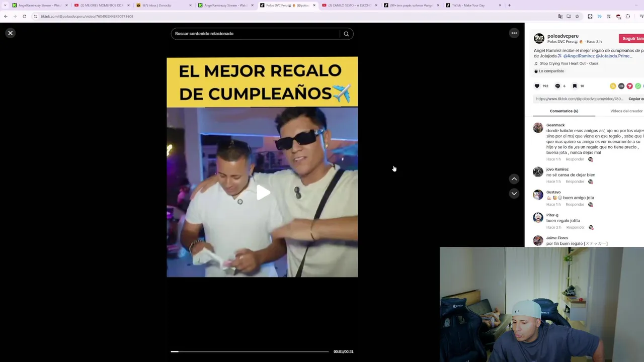
Task: Go to next video with down arrow
Action: [x=514, y=194]
